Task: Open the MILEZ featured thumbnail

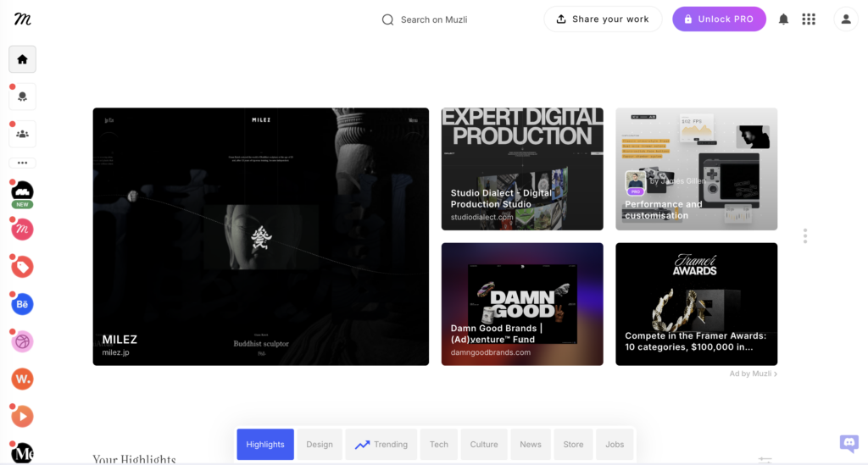Action: 260,236
